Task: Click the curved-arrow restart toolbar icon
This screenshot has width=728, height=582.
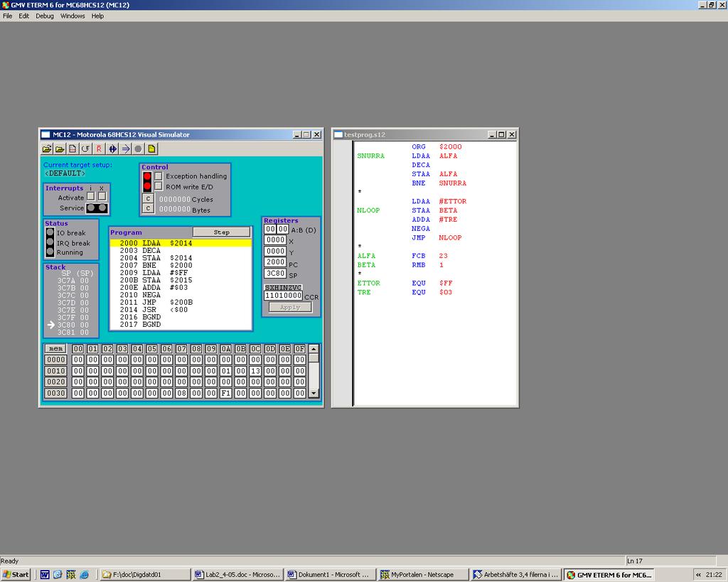Action: [x=85, y=149]
